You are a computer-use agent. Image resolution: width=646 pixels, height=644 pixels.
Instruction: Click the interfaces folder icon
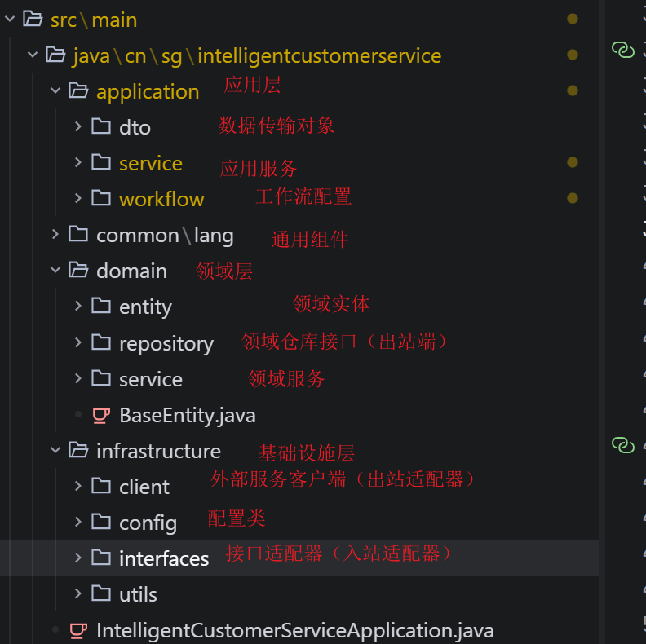click(x=101, y=557)
